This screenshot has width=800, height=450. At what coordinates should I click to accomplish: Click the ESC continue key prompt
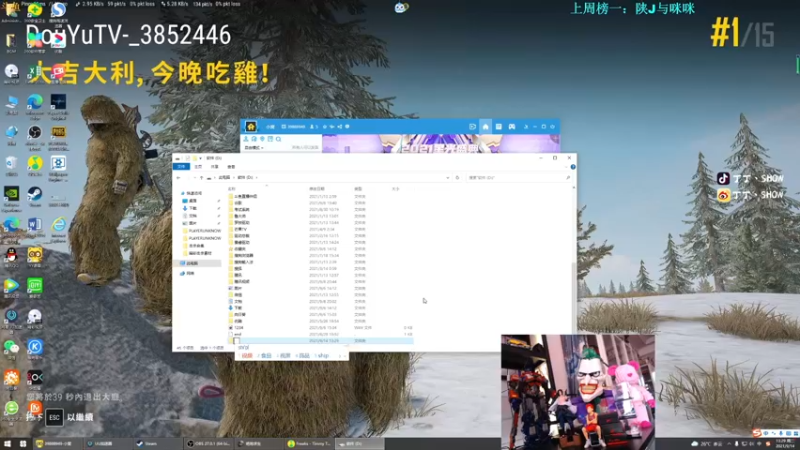click(55, 417)
